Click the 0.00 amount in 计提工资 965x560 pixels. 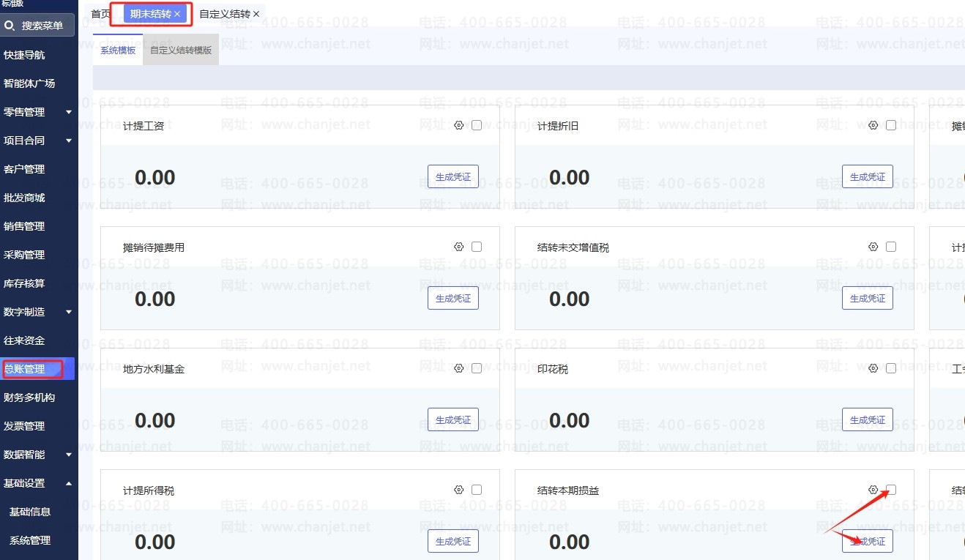point(155,178)
